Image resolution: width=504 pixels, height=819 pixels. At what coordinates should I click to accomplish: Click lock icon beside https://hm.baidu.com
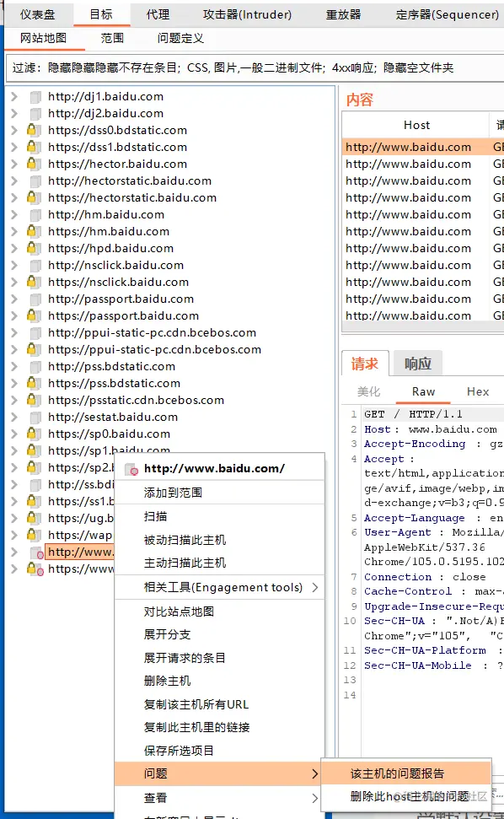(x=33, y=231)
